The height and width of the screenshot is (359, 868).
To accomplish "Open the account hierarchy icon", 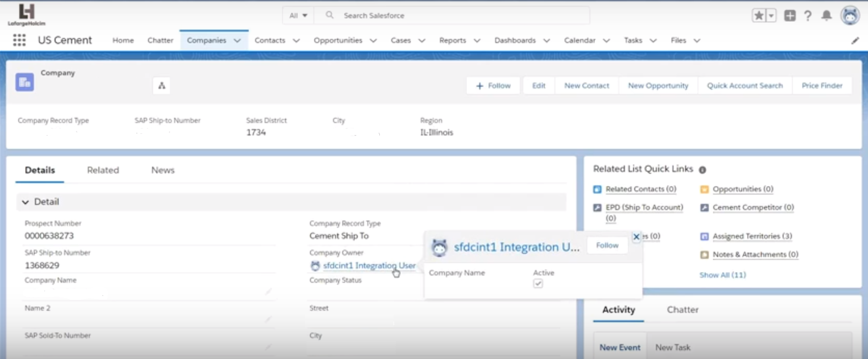I will click(162, 86).
